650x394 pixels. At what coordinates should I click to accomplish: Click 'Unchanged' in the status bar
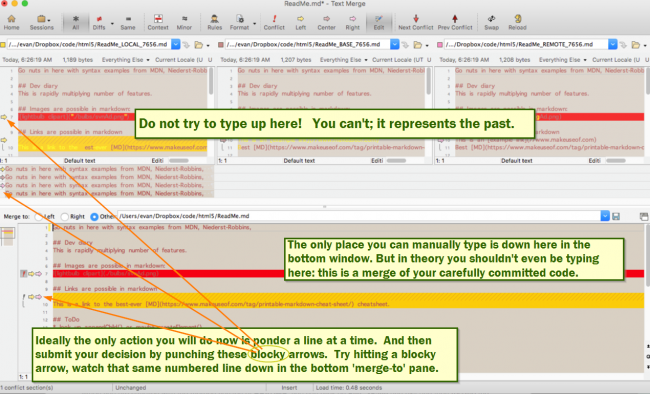131,388
